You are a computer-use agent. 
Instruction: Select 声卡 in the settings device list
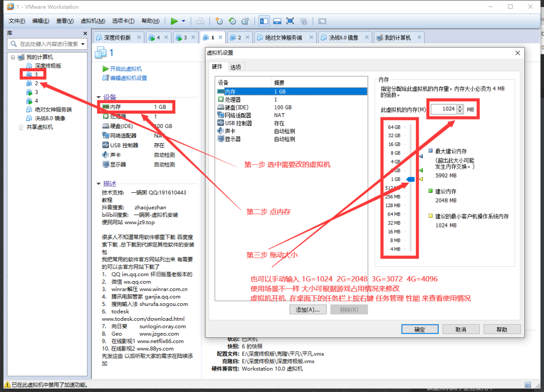[292, 131]
